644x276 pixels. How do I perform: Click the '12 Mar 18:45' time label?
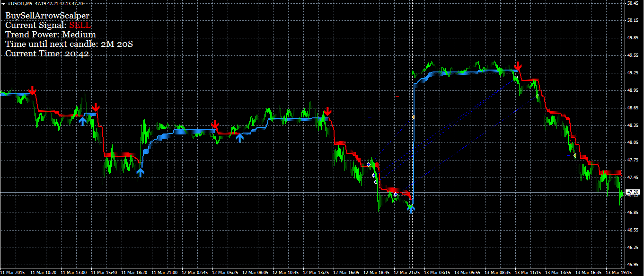[377, 273]
